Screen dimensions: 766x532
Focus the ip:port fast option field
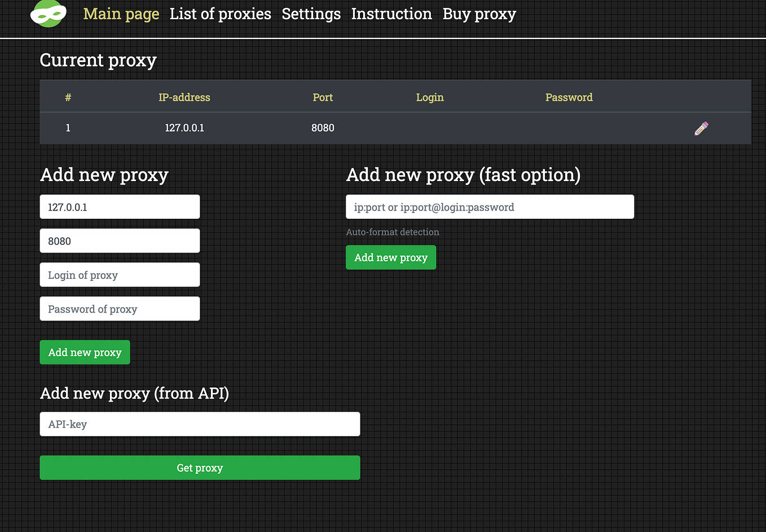tap(490, 206)
